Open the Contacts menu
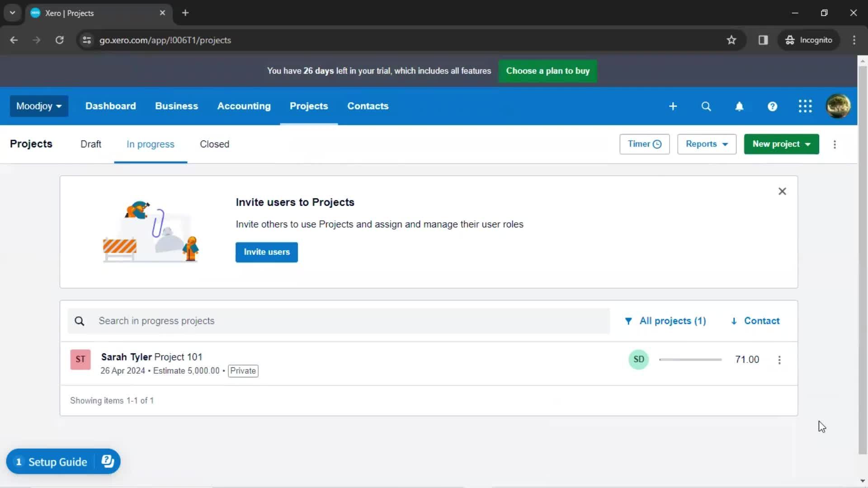The image size is (868, 488). pos(368,106)
